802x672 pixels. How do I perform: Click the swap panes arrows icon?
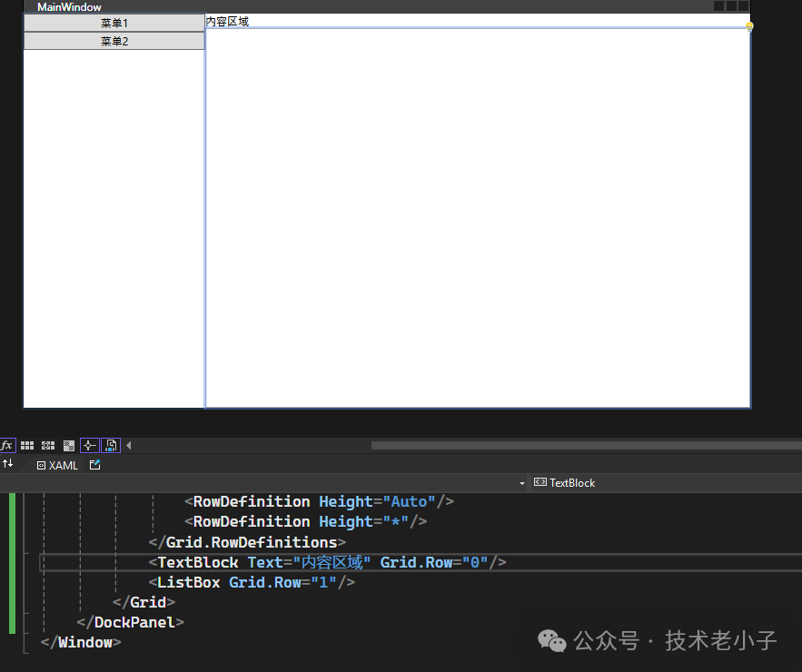8,464
